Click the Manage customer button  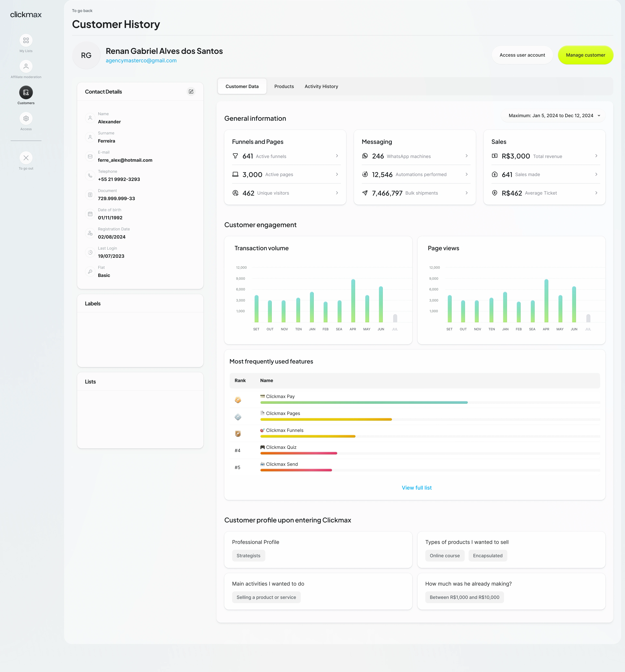585,55
